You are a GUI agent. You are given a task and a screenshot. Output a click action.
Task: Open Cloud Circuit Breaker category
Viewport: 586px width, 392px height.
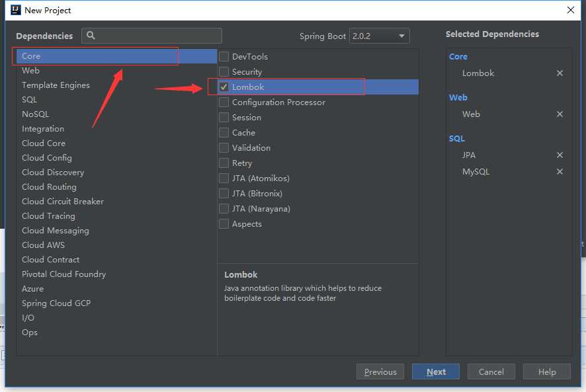tap(116, 202)
